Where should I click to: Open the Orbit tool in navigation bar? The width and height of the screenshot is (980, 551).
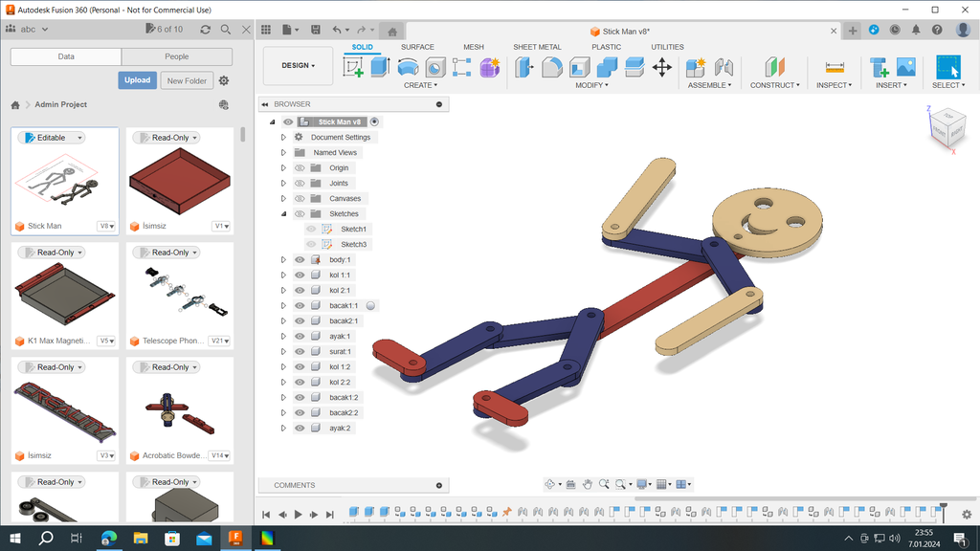point(551,485)
